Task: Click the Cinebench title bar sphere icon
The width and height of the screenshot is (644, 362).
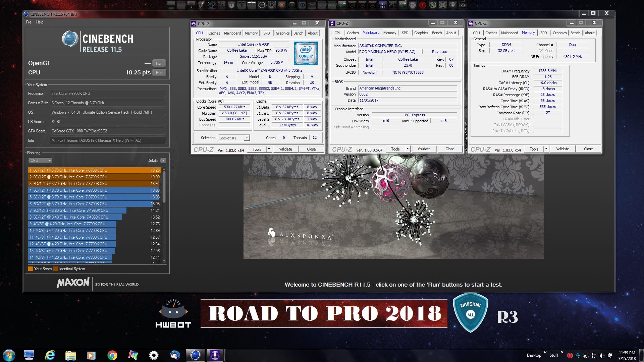Action: click(26, 14)
